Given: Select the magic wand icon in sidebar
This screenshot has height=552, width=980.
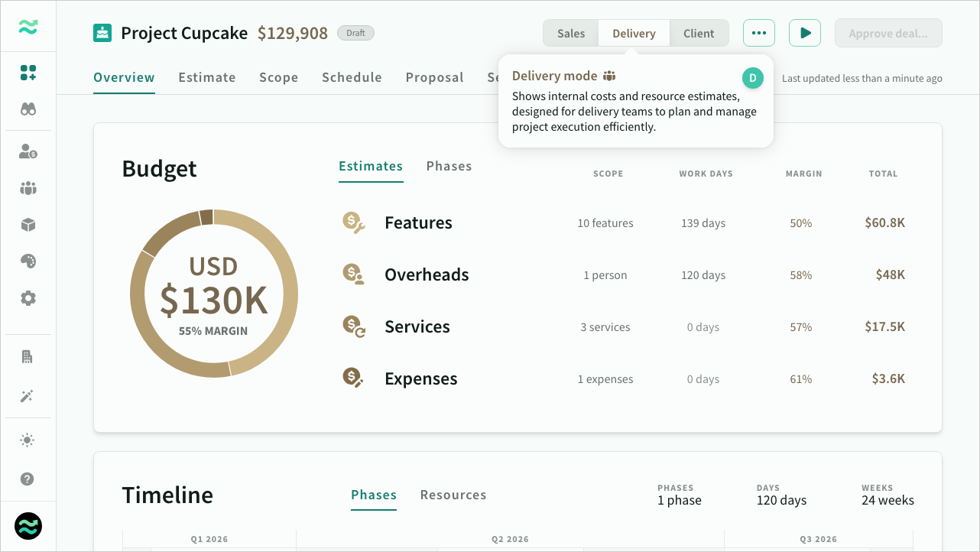Looking at the screenshot, I should pyautogui.click(x=28, y=396).
